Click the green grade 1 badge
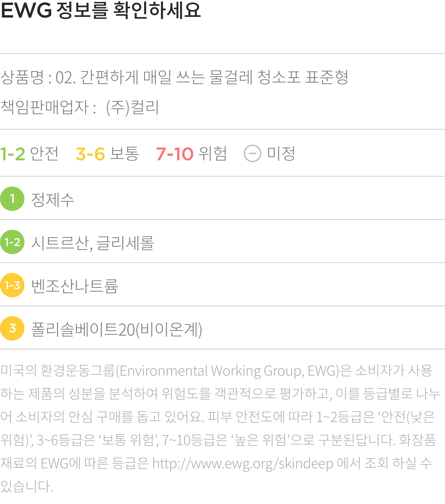Screen dimensions: 445x504 click(x=12, y=199)
